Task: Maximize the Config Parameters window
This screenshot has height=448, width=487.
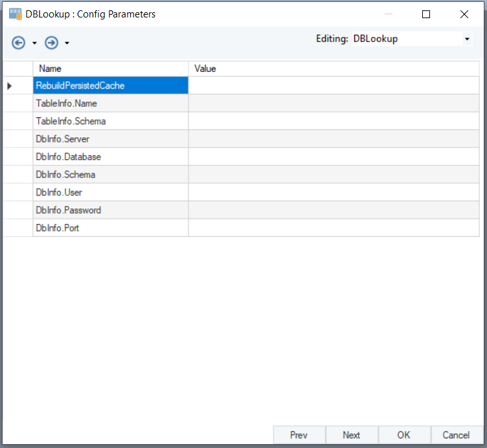Action: [426, 14]
